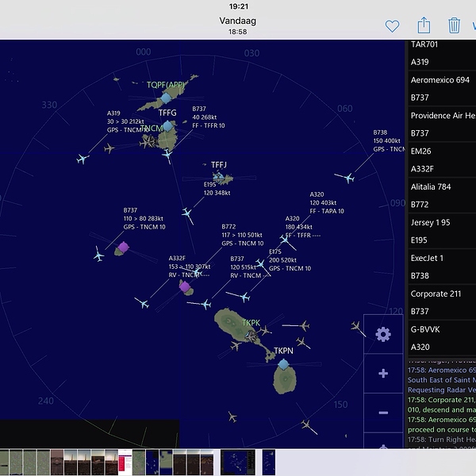Tap the 'Requesting Radar' log line

pos(442,390)
